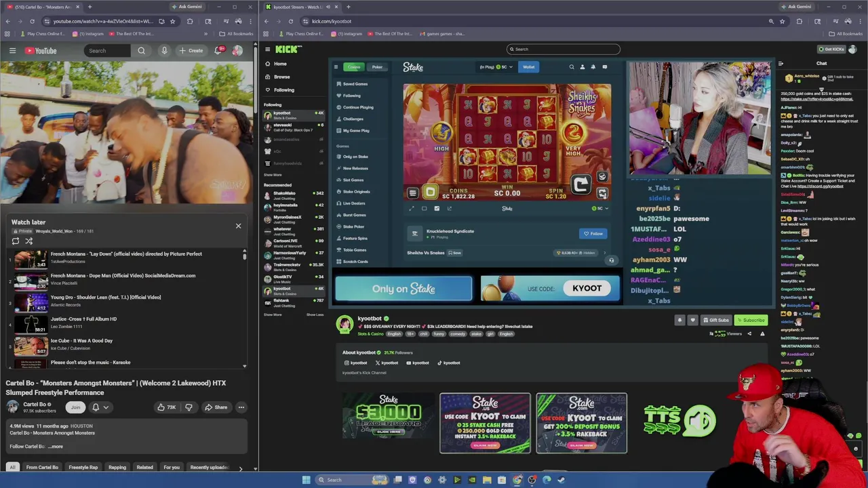Open Kick Following page
Screen dimensions: 868x488
(279, 89)
